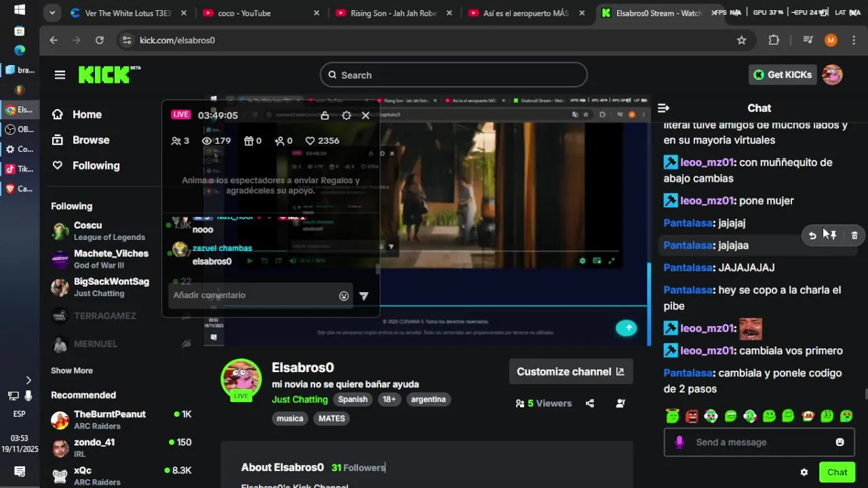The width and height of the screenshot is (868, 488).
Task: Click the purple microphone icon in chat input
Action: point(679,442)
